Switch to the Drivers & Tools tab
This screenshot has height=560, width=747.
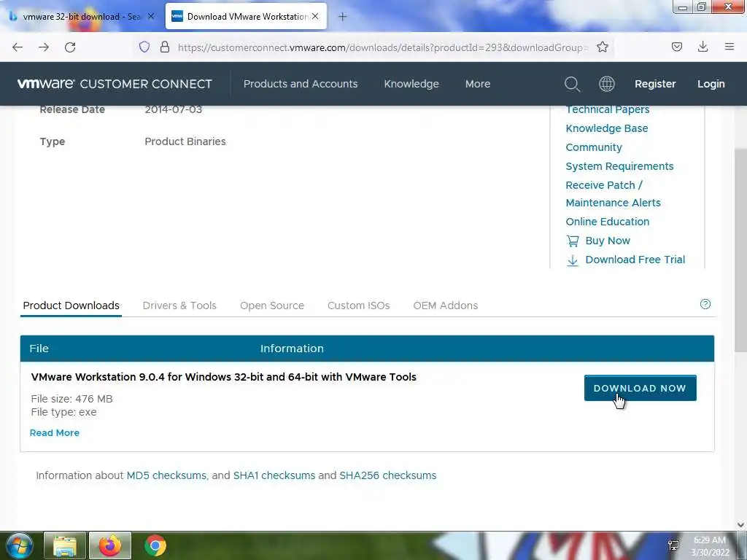[179, 306]
